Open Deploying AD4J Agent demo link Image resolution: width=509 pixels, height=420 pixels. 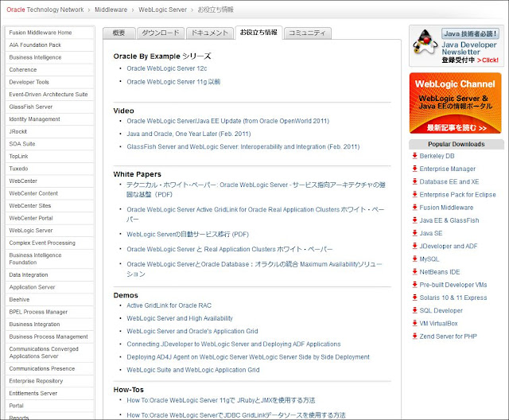[x=248, y=357]
